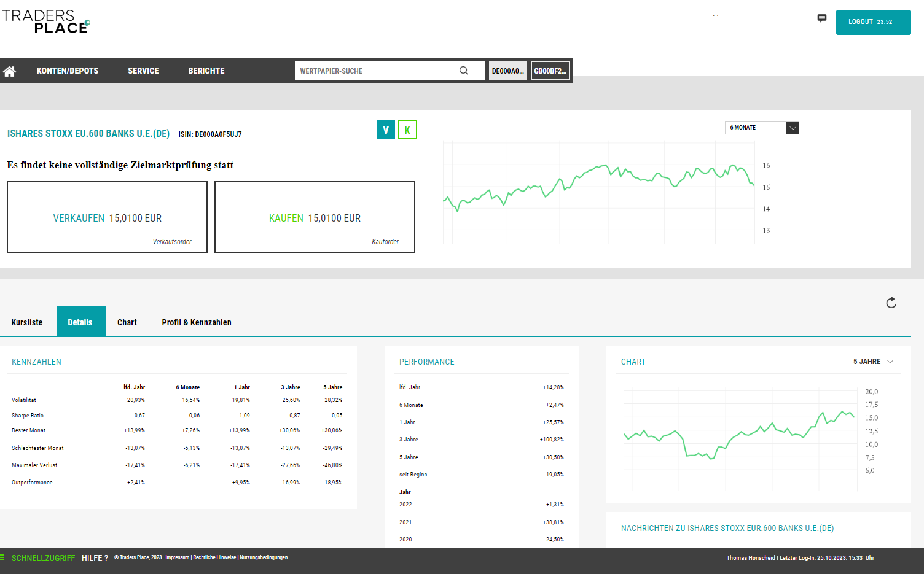The width and height of the screenshot is (924, 574).
Task: Open Profil & Kennzahlen tab
Action: point(197,322)
